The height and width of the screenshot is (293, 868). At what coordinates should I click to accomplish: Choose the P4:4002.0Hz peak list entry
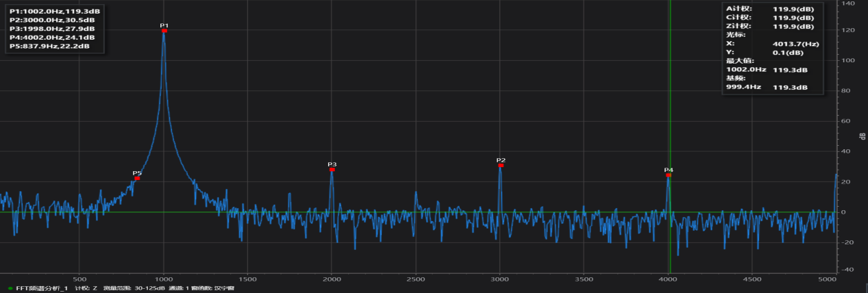pos(50,37)
